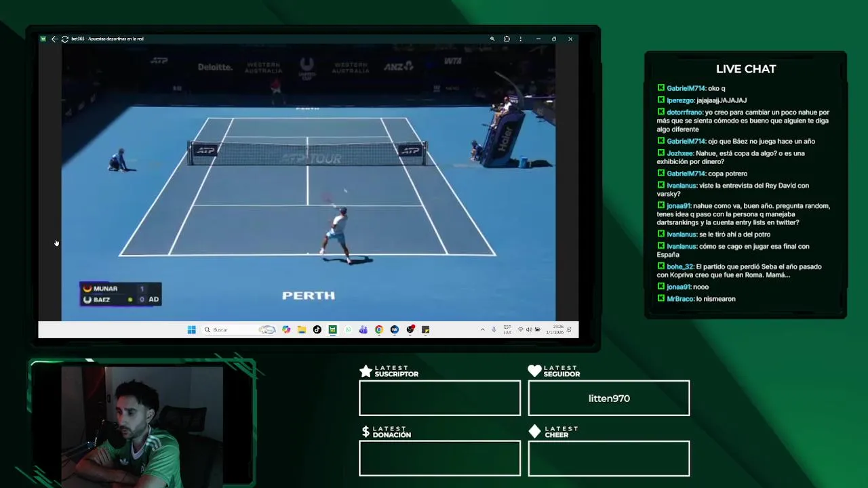Select lperezgo's 'jajajaajjJAJAJAJ' chat message
This screenshot has height=488, width=868.
coord(701,100)
